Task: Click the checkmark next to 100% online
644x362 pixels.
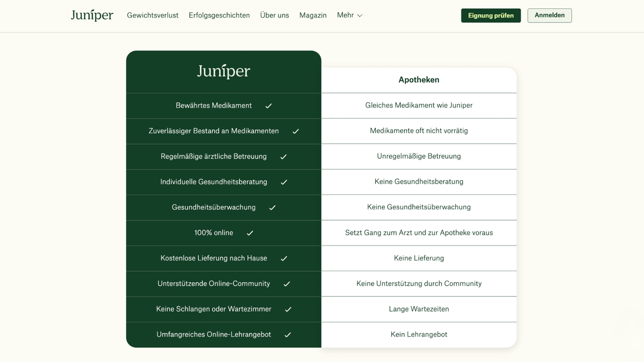Action: click(250, 233)
